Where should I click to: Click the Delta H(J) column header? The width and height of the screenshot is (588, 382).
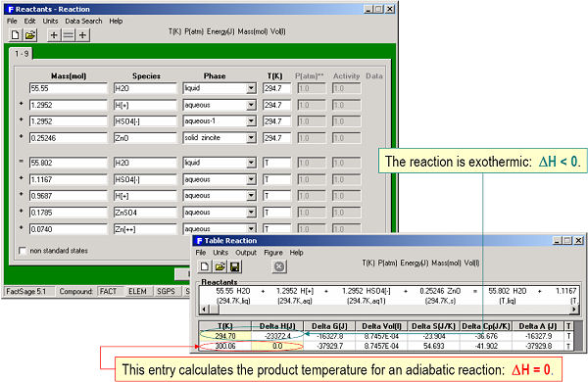(x=277, y=326)
